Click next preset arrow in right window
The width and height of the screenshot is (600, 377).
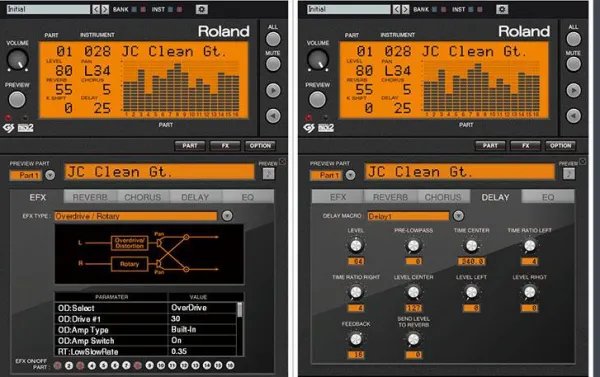point(405,9)
